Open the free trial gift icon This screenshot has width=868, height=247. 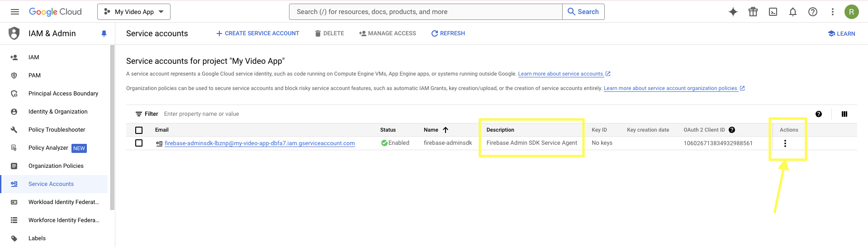[x=753, y=12]
